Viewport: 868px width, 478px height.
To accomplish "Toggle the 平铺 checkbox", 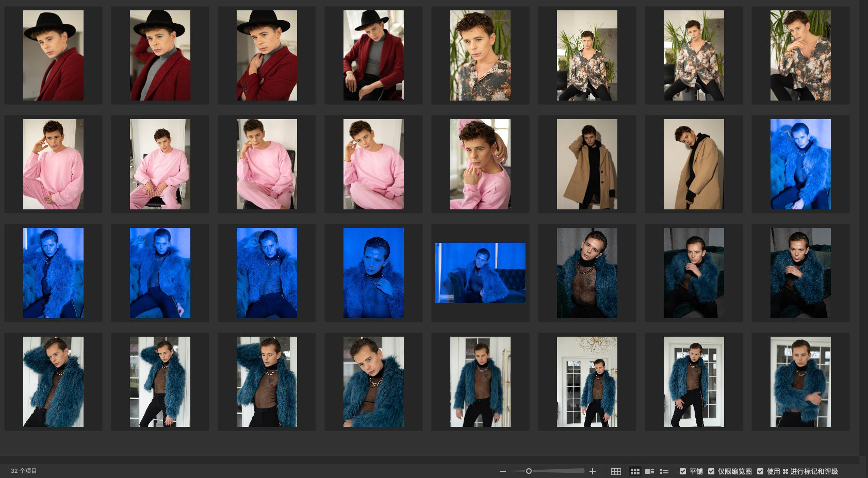I will click(x=683, y=471).
